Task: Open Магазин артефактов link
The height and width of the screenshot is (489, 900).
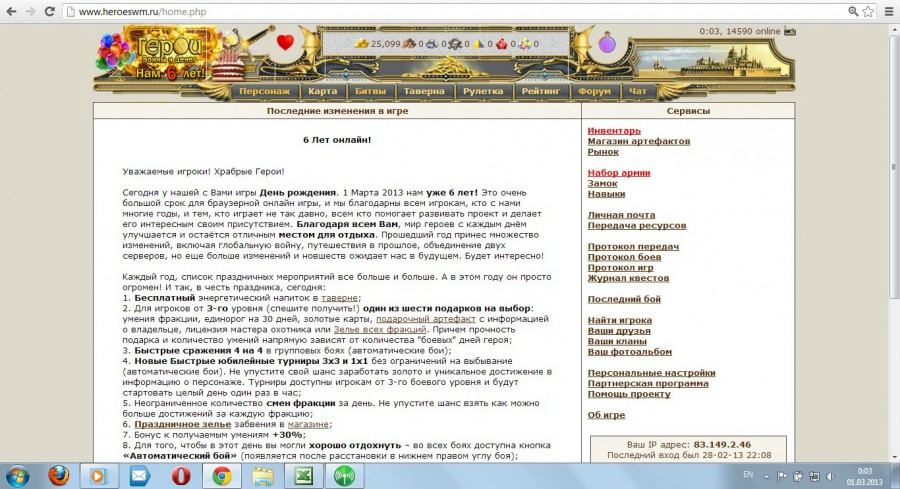Action: pyautogui.click(x=638, y=141)
